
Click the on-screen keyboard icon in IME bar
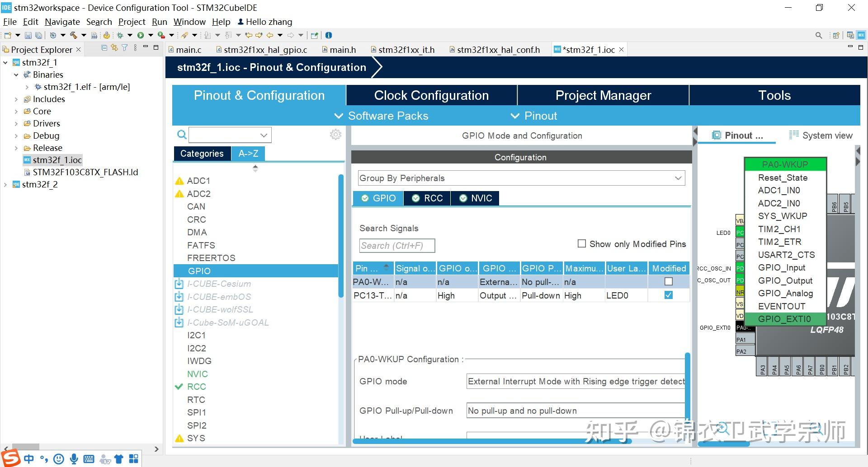(x=89, y=459)
